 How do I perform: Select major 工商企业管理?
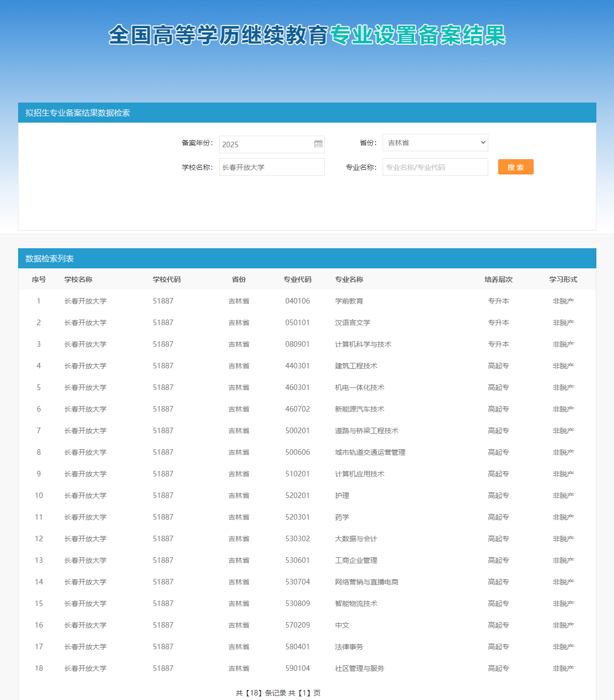pyautogui.click(x=357, y=560)
